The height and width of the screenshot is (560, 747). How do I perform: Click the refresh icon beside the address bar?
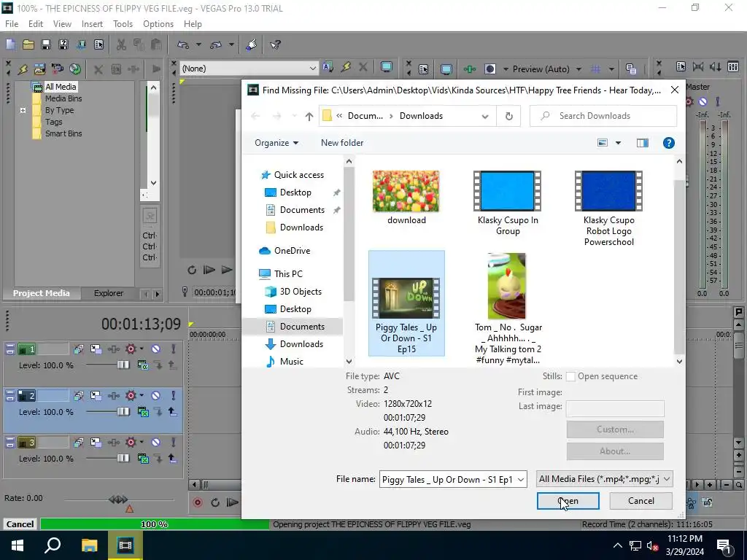coord(508,116)
